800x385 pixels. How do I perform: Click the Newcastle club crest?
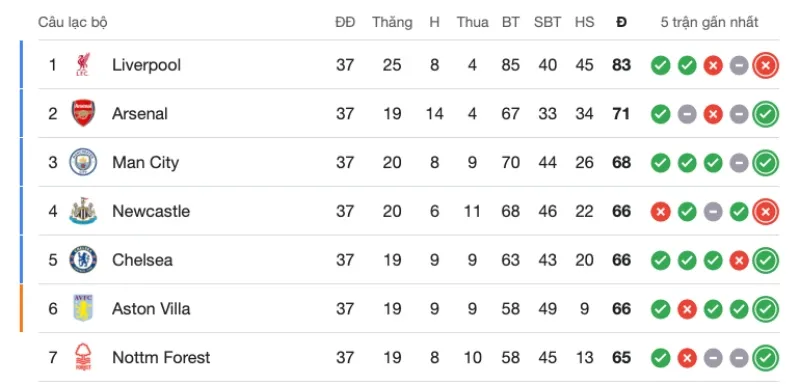pyautogui.click(x=83, y=211)
